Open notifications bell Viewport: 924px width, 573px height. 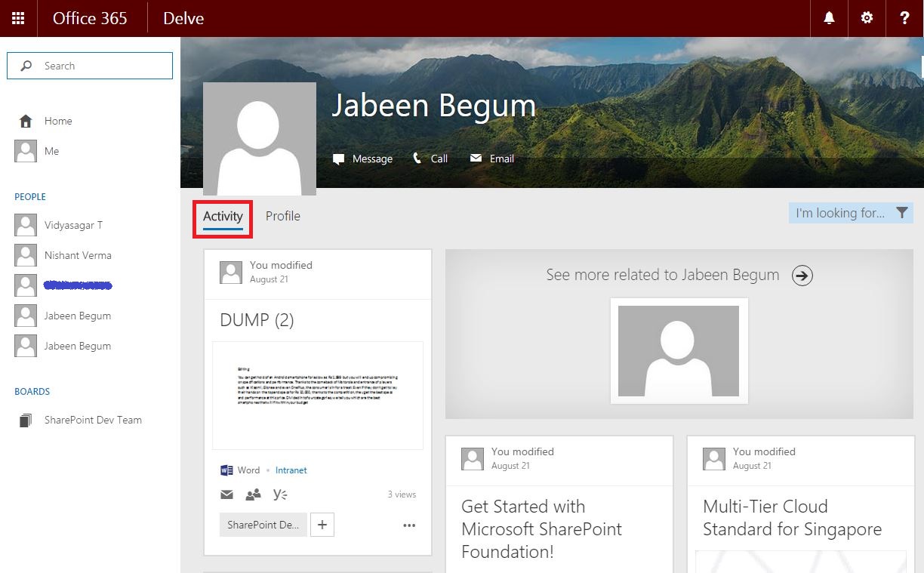pyautogui.click(x=829, y=18)
